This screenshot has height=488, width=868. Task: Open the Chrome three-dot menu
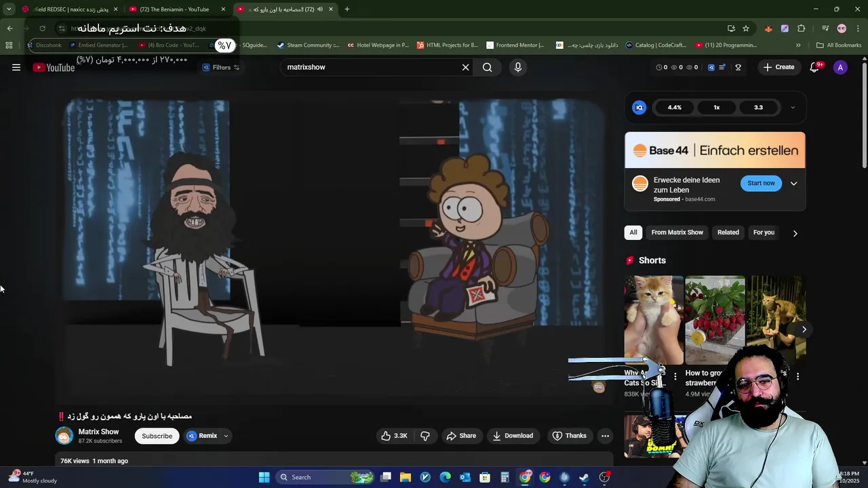[x=858, y=28]
